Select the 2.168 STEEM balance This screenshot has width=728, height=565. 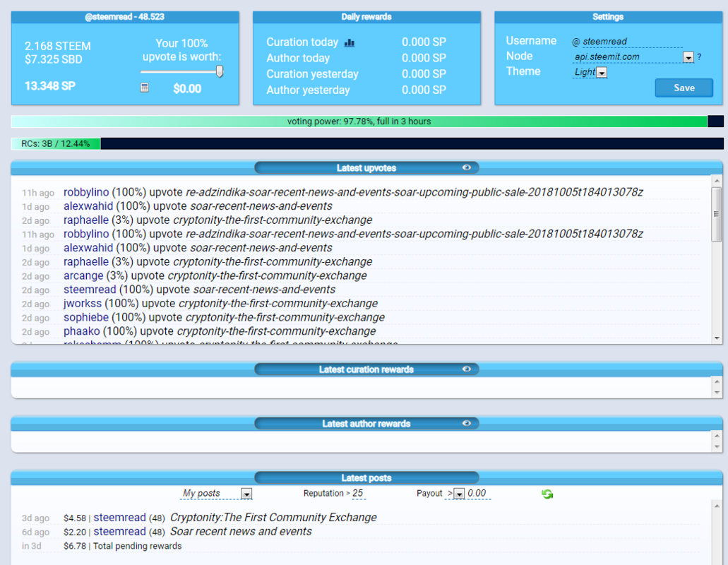click(x=58, y=47)
